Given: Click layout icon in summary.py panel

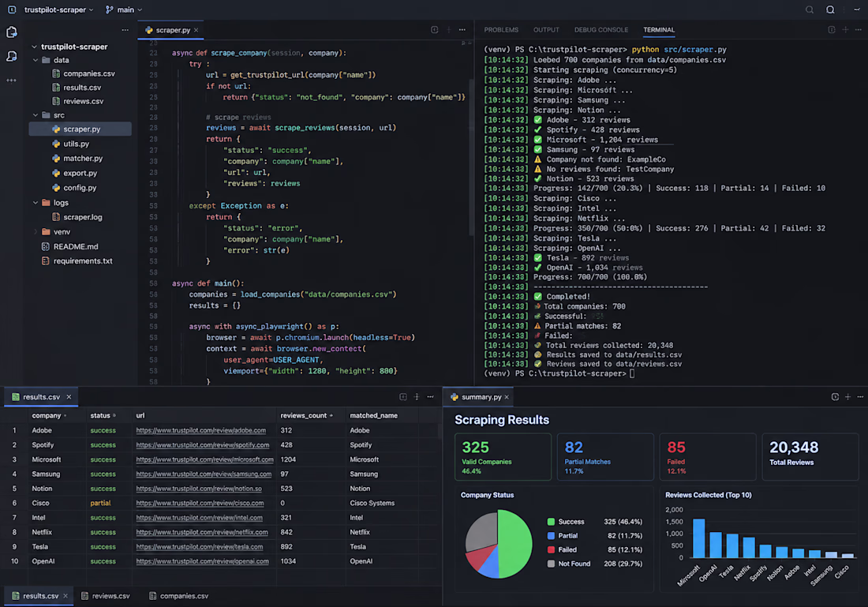Looking at the screenshot, I should point(835,397).
